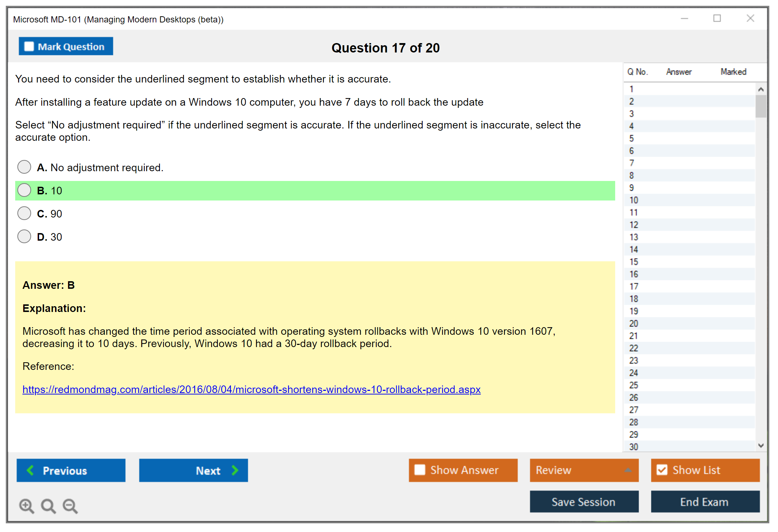The width and height of the screenshot is (778, 532).
Task: Click the question list scroll-down arrow
Action: tap(761, 446)
